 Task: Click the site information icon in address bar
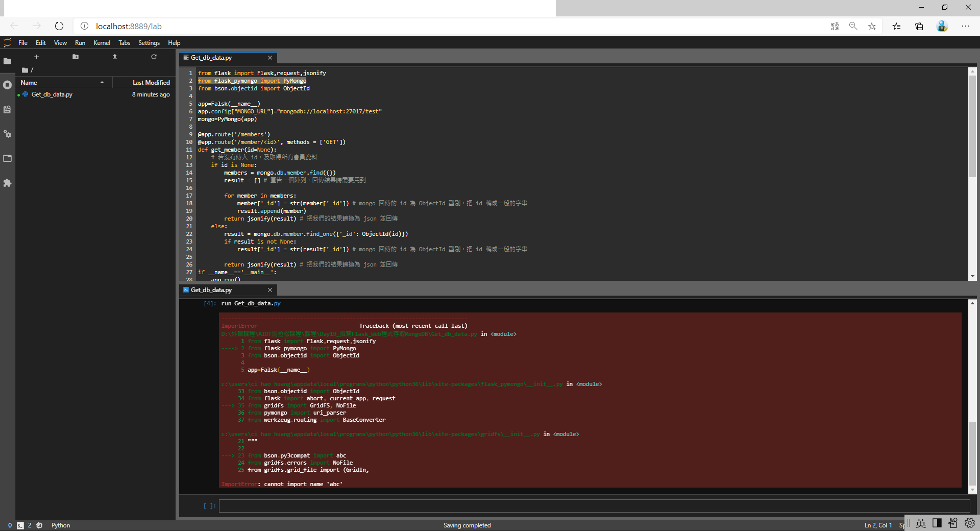pos(85,26)
